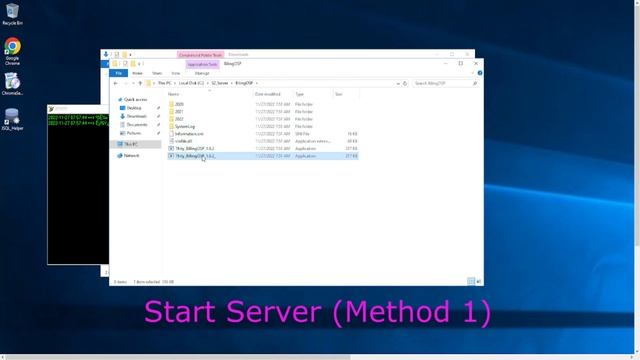Viewport: 640px width, 360px height.
Task: Click Properties icon in Downloads window title bar
Action: (x=117, y=54)
